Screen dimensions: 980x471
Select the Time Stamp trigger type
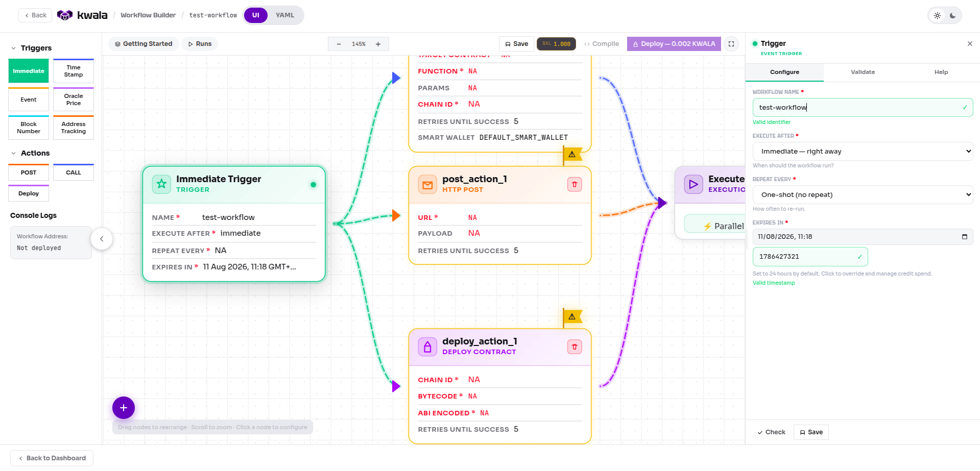pos(74,71)
